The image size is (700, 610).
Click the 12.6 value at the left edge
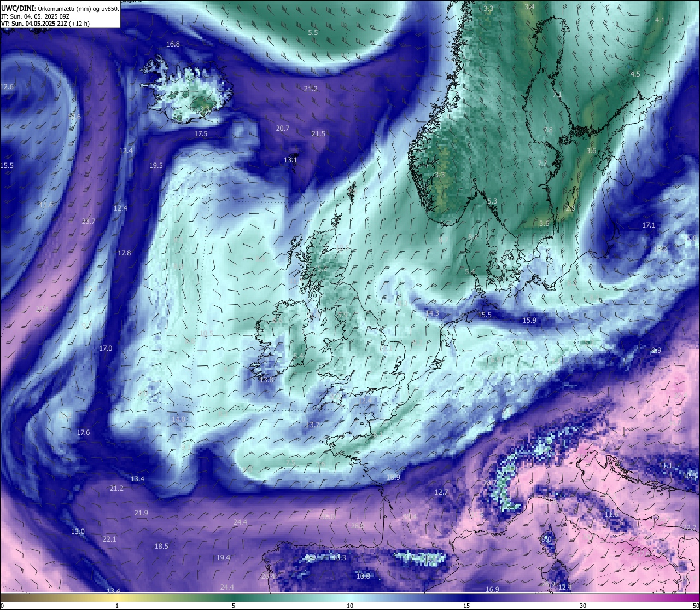tap(7, 86)
